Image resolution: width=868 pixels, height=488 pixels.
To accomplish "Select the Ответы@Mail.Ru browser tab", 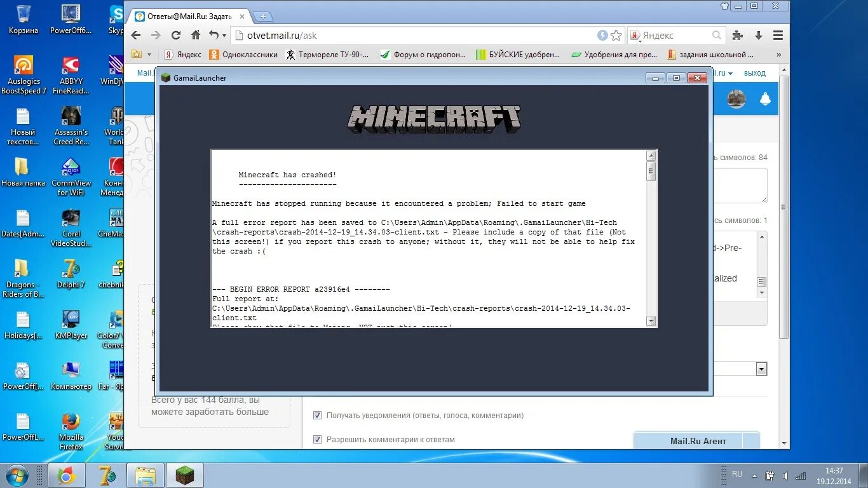I will (x=188, y=17).
